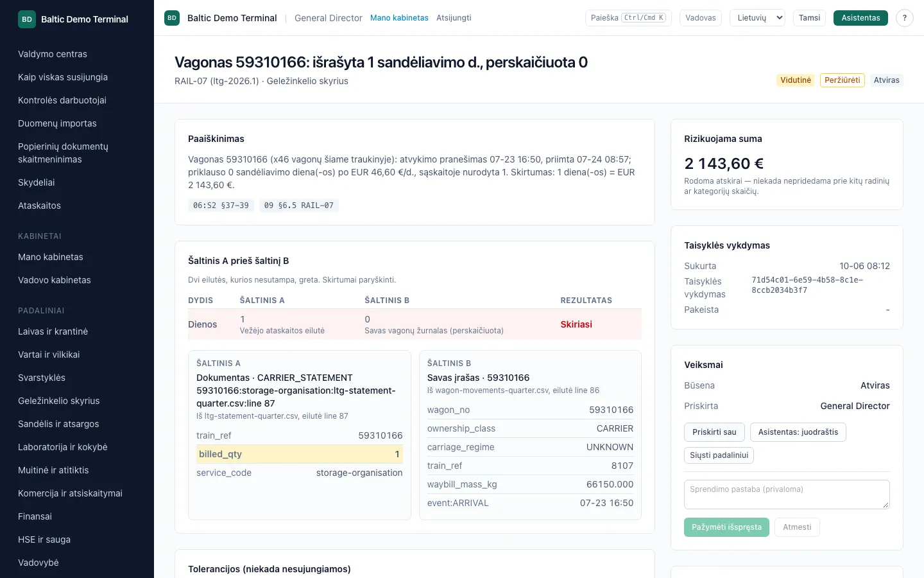The image size is (924, 578).
Task: Open Geležinkelio skyrius department
Action: coord(59,401)
